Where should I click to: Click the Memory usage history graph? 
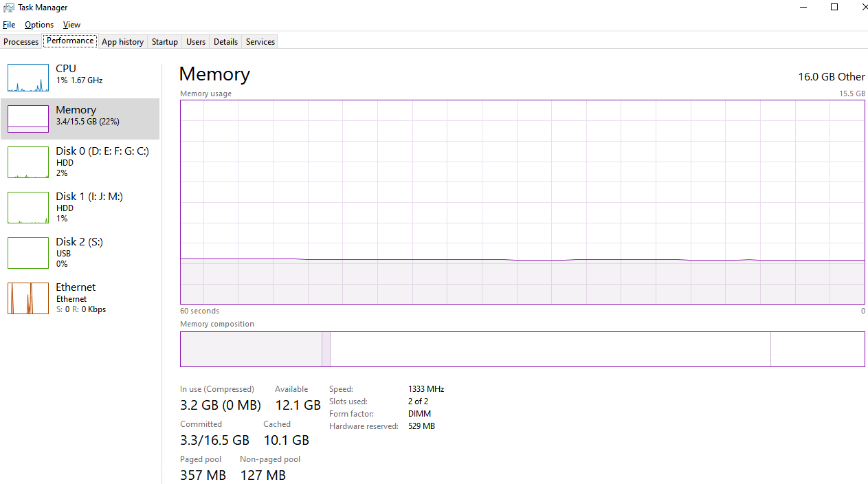(522, 201)
